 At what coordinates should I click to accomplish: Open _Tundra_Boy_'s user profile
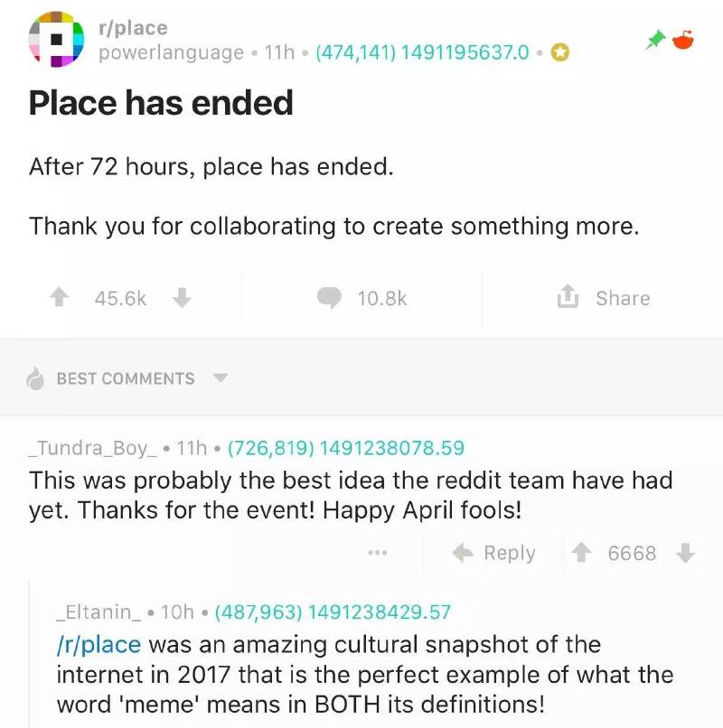coord(94,447)
